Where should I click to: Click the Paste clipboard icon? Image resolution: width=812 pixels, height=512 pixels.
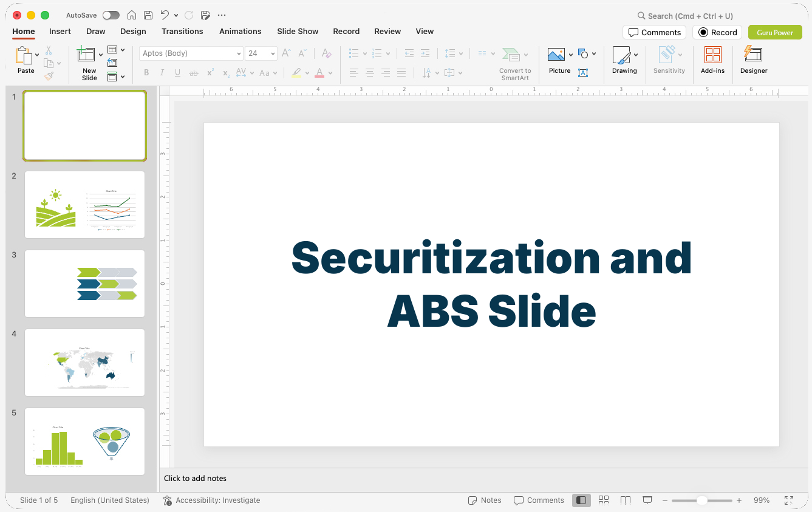(24, 55)
